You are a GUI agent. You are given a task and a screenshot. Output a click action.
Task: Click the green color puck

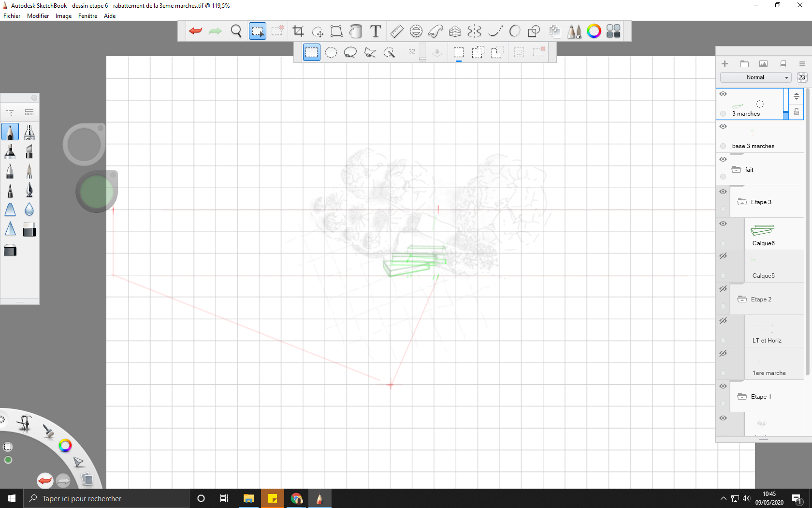click(96, 192)
